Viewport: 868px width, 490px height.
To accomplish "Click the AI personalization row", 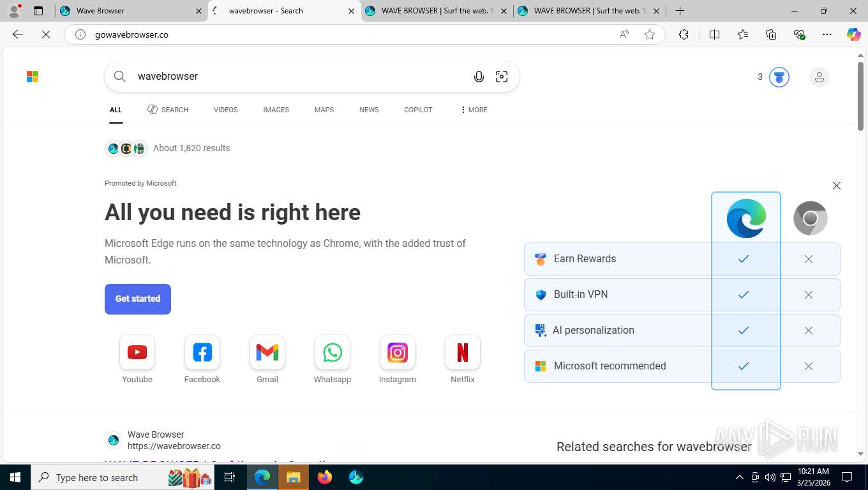I will coord(682,330).
